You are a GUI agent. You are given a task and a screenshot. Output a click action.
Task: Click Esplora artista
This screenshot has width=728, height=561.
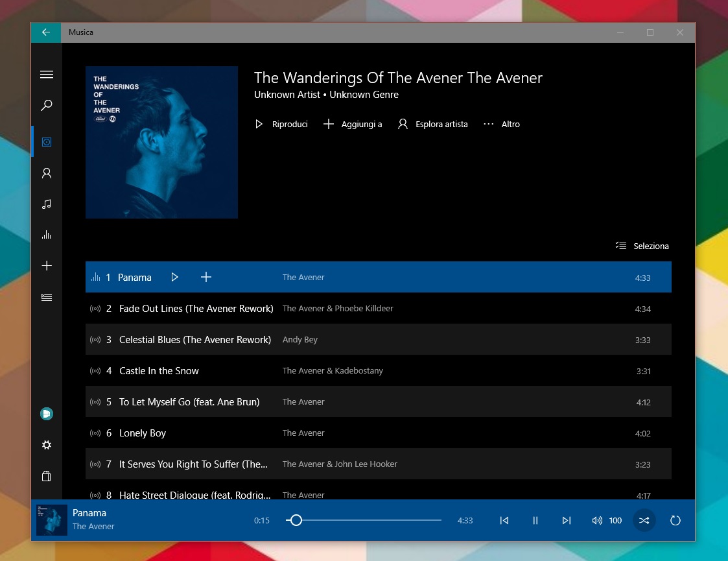432,124
